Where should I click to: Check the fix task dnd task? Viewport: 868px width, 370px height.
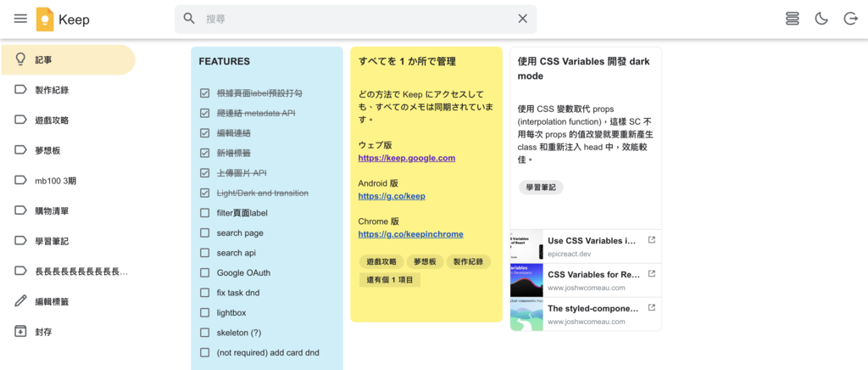click(x=205, y=293)
